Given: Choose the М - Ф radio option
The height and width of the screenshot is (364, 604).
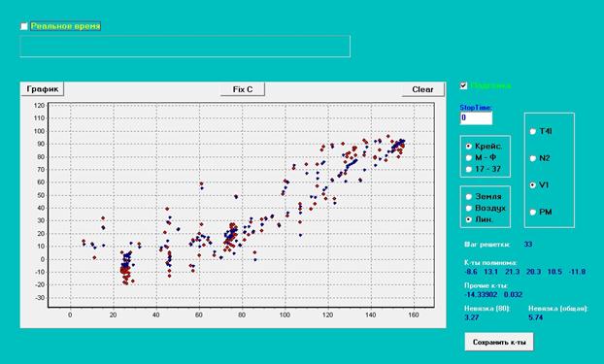Looking at the screenshot, I should [469, 157].
